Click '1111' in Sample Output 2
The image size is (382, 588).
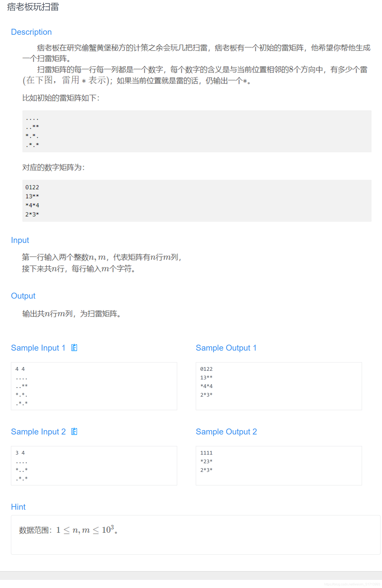tap(206, 453)
